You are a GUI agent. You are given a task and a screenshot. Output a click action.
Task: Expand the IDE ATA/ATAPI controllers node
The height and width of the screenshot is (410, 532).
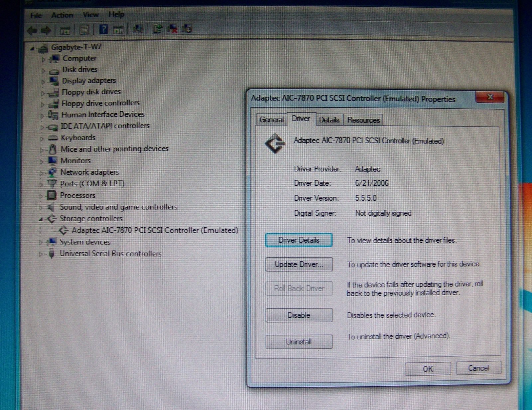(x=42, y=127)
